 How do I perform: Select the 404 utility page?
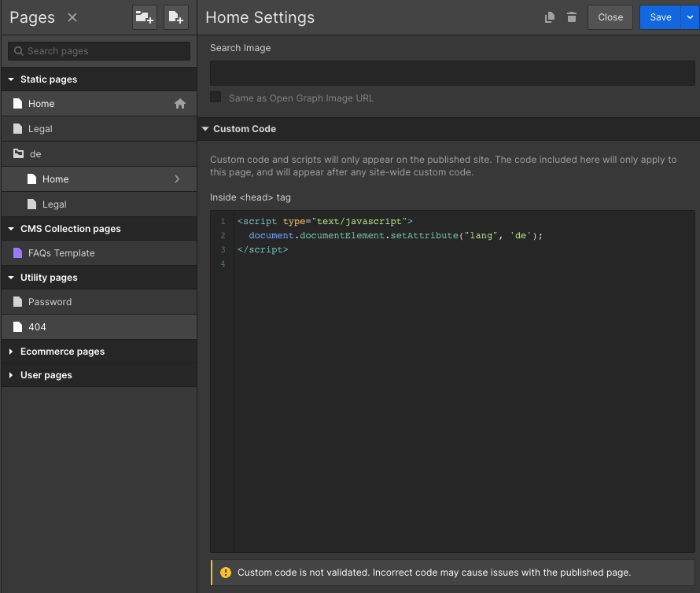[37, 327]
